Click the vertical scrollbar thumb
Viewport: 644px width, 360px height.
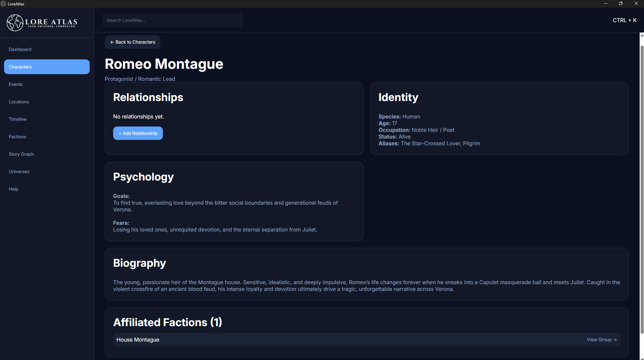tap(642, 190)
